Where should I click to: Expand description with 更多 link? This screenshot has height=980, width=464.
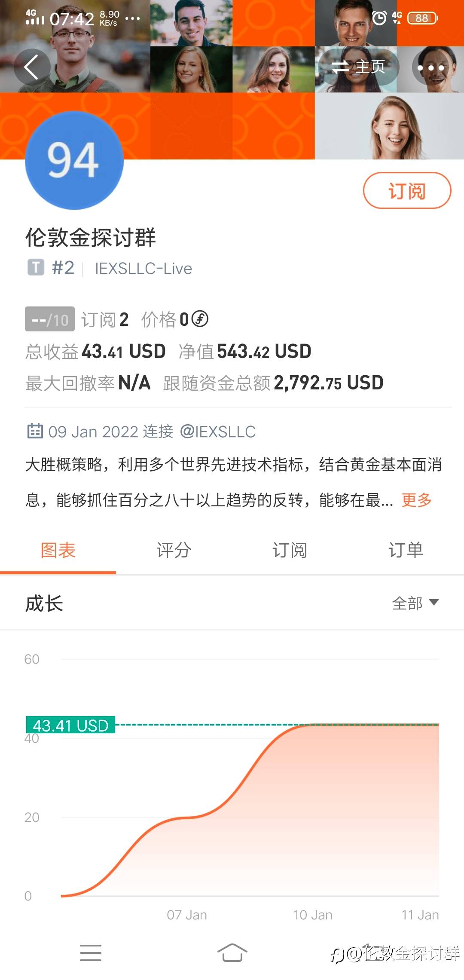[x=416, y=500]
